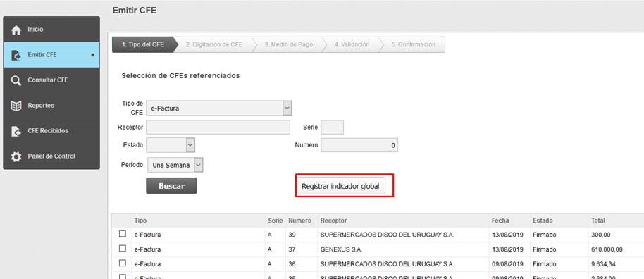Click the Reportes book icon
Viewport: 644px width, 279px height.
(x=16, y=106)
